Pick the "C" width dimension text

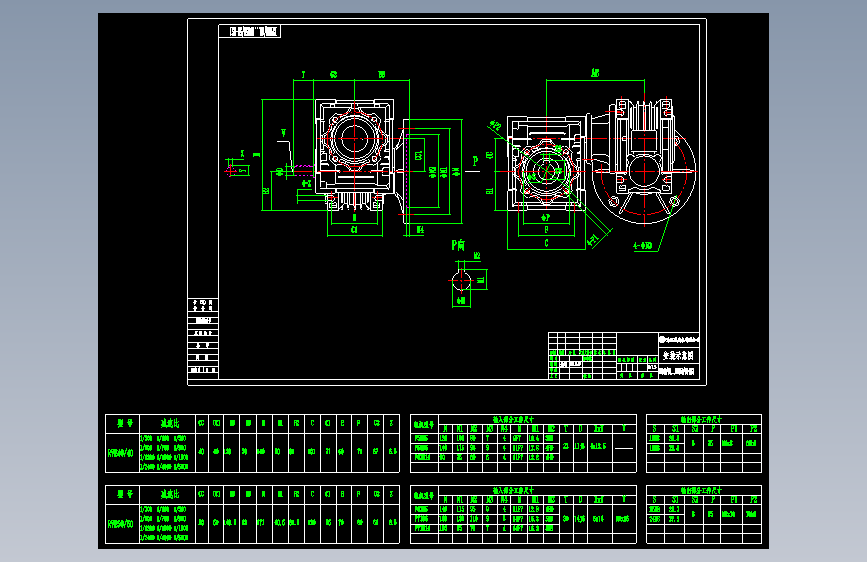click(x=546, y=243)
